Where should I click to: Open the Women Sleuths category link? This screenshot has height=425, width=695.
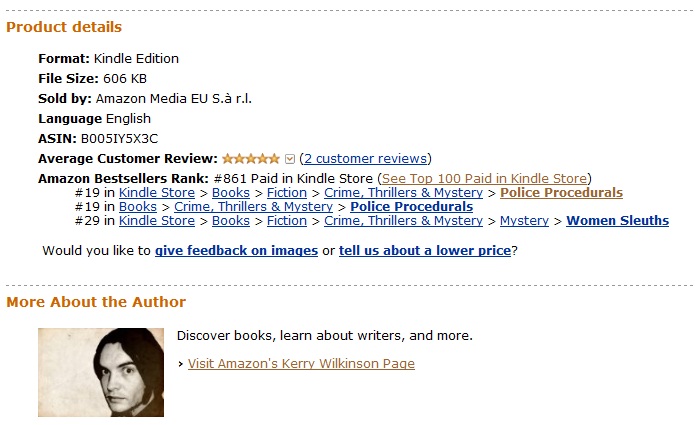617,220
